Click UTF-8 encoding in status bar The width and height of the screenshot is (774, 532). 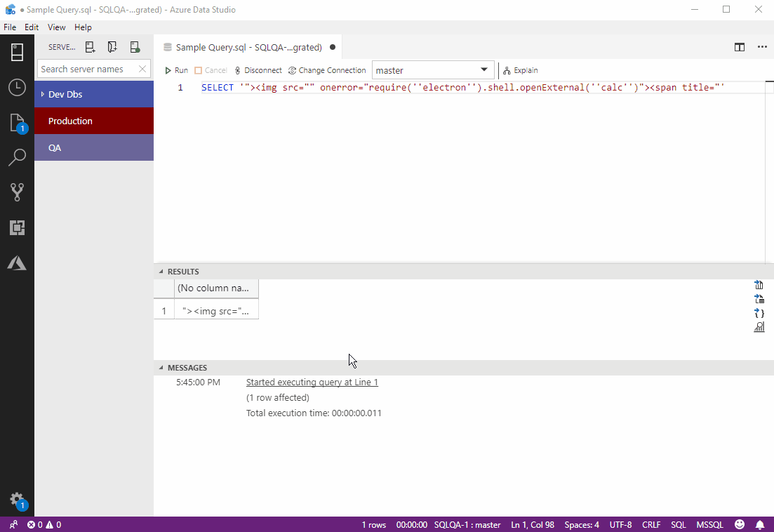coord(620,524)
